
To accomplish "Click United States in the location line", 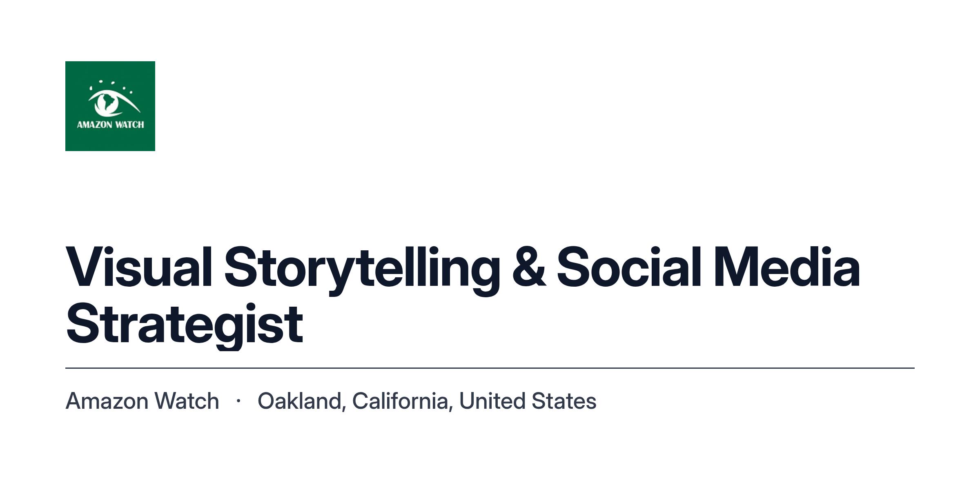I will tap(528, 401).
